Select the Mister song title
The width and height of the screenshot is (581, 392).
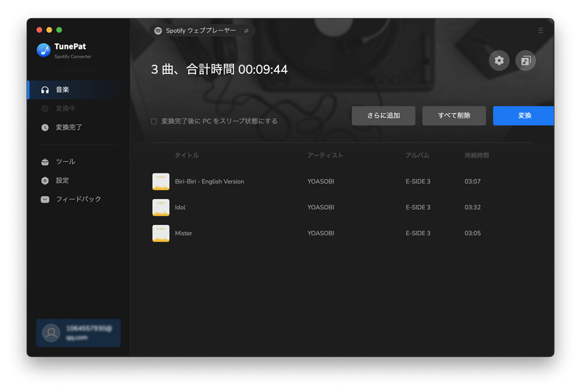click(184, 234)
